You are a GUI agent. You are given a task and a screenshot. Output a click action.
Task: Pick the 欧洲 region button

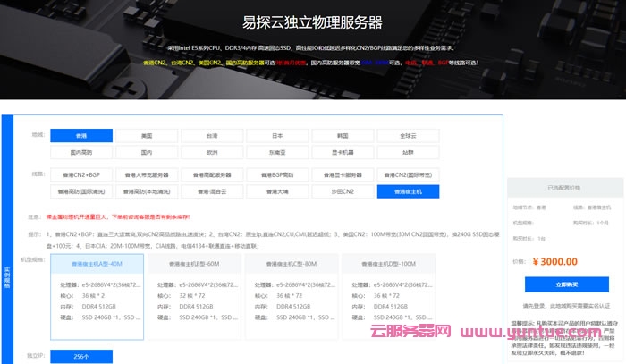click(212, 152)
